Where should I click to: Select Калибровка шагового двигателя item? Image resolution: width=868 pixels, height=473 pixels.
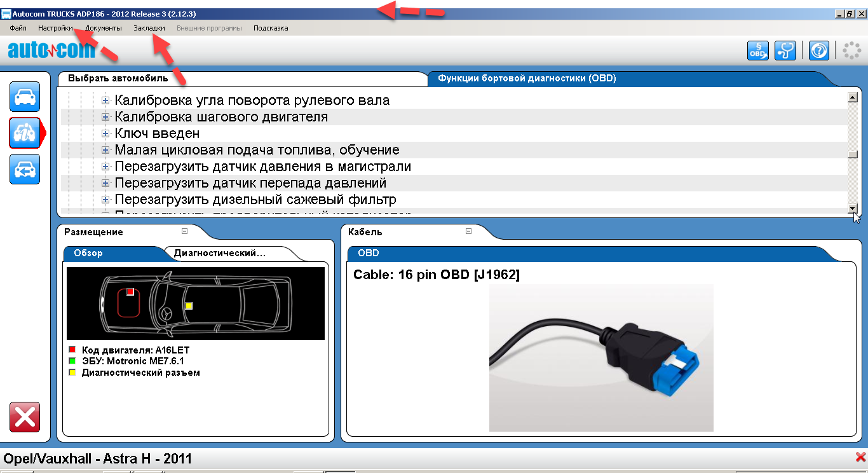pyautogui.click(x=221, y=117)
